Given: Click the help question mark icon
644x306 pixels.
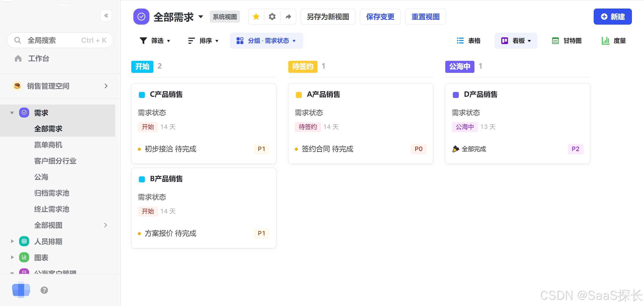Looking at the screenshot, I should (44, 290).
